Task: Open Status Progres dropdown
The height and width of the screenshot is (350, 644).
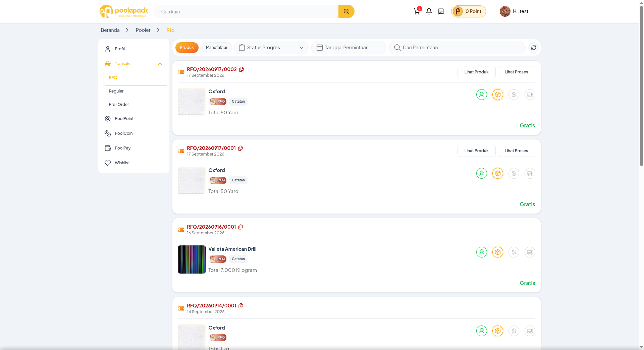Action: click(x=271, y=48)
